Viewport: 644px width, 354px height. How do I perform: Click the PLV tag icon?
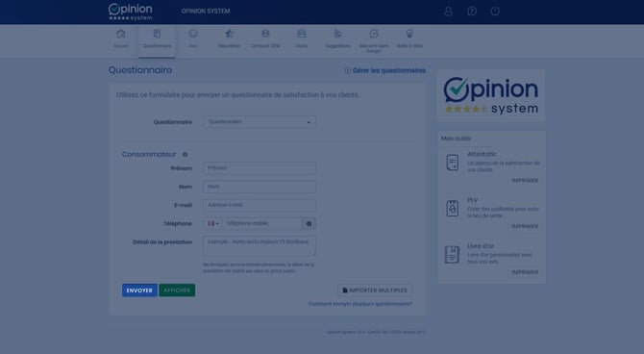pyautogui.click(x=452, y=209)
